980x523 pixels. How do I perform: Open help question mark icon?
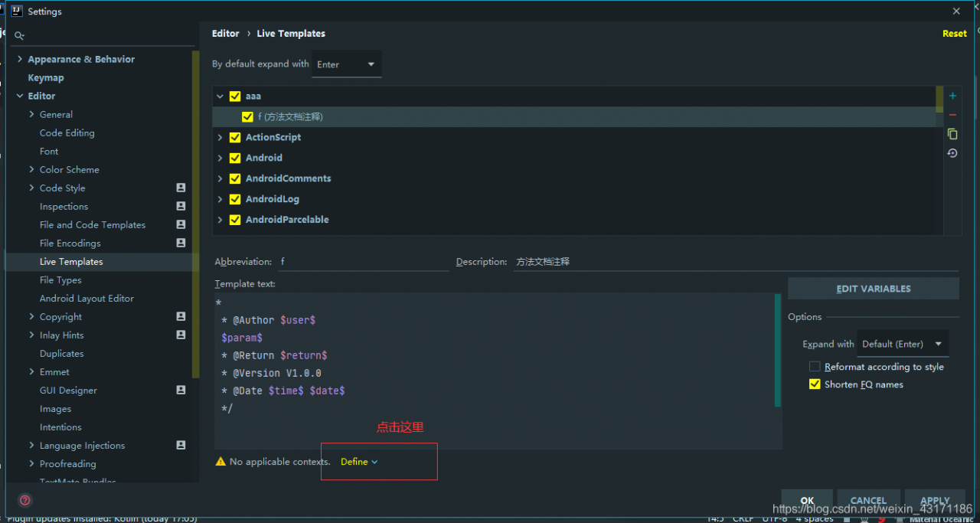tap(25, 500)
